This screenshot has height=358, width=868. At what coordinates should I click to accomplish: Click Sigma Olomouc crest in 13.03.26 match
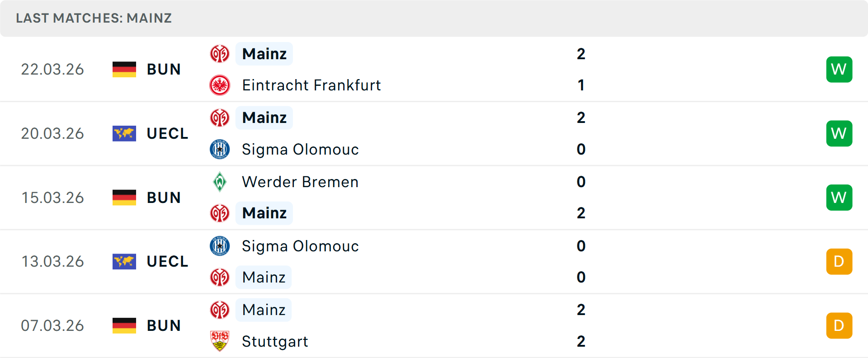tap(220, 246)
